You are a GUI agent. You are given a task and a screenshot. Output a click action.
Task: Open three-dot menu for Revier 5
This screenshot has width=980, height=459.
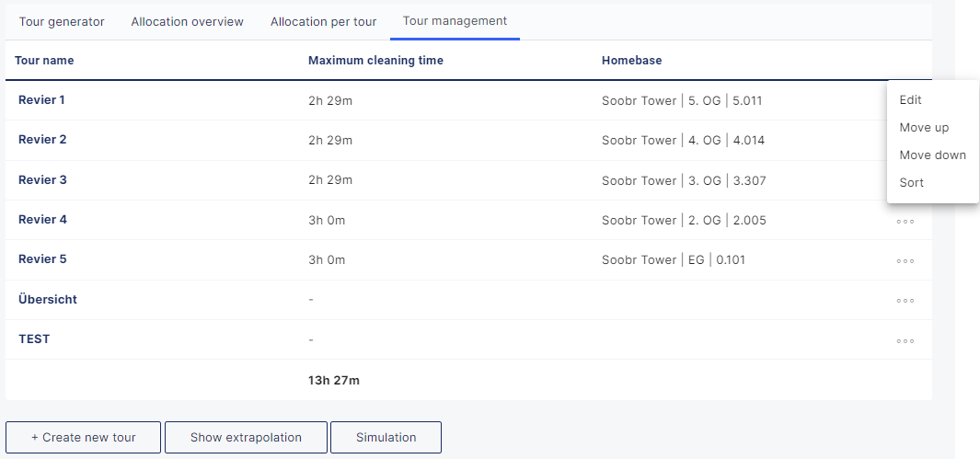pyautogui.click(x=905, y=260)
